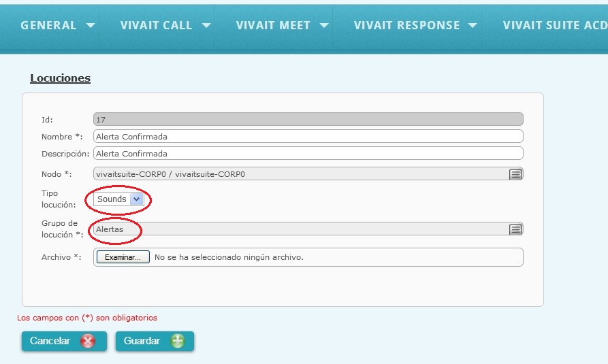Click the Descripción input field
This screenshot has width=608, height=364.
(308, 154)
